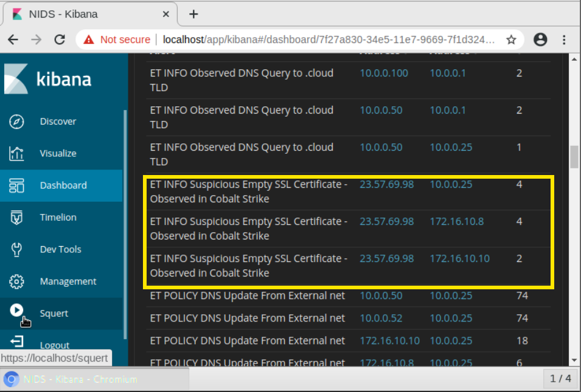This screenshot has width=581, height=392.
Task: Click source 10.0.0.52 in DNS Update row
Action: tap(381, 318)
